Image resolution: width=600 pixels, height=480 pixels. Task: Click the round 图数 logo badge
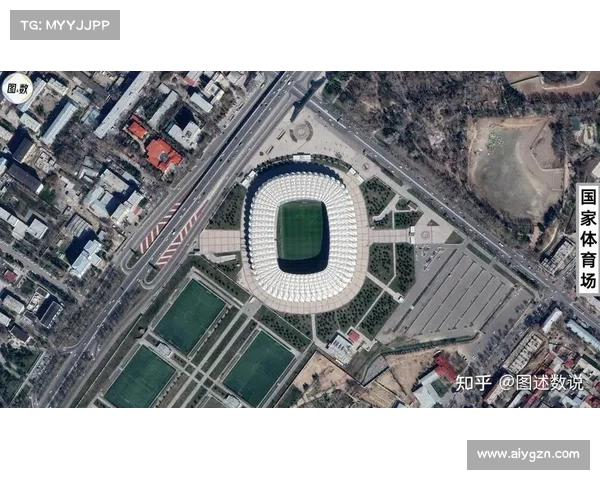[x=18, y=88]
